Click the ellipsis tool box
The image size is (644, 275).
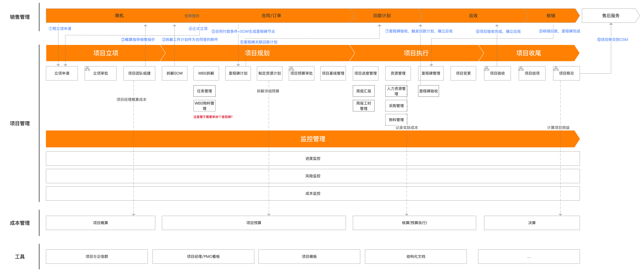529,257
